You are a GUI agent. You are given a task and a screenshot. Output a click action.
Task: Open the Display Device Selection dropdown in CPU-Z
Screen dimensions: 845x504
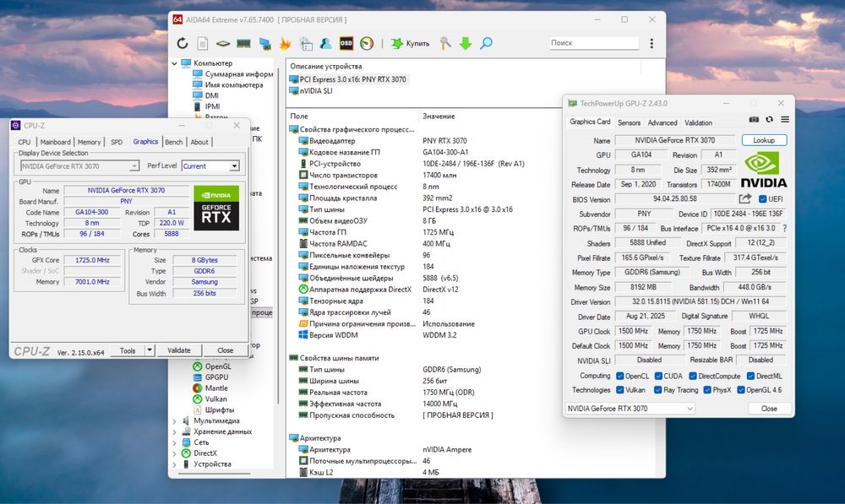click(79, 165)
